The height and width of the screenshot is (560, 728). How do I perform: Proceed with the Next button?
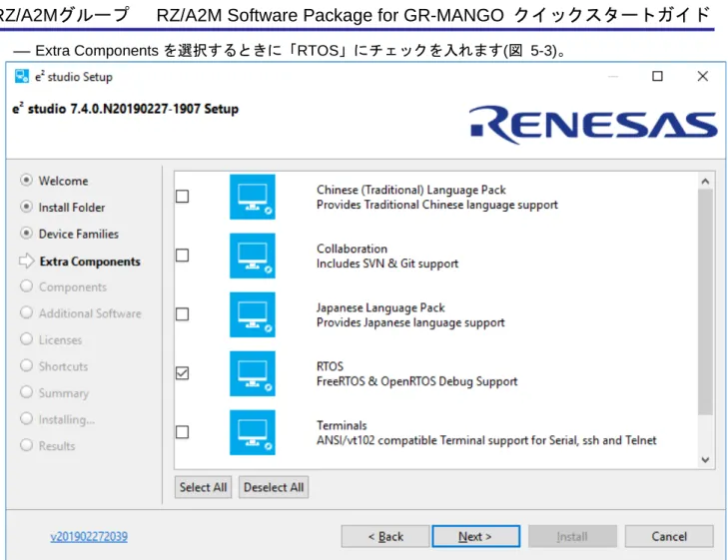(x=476, y=536)
